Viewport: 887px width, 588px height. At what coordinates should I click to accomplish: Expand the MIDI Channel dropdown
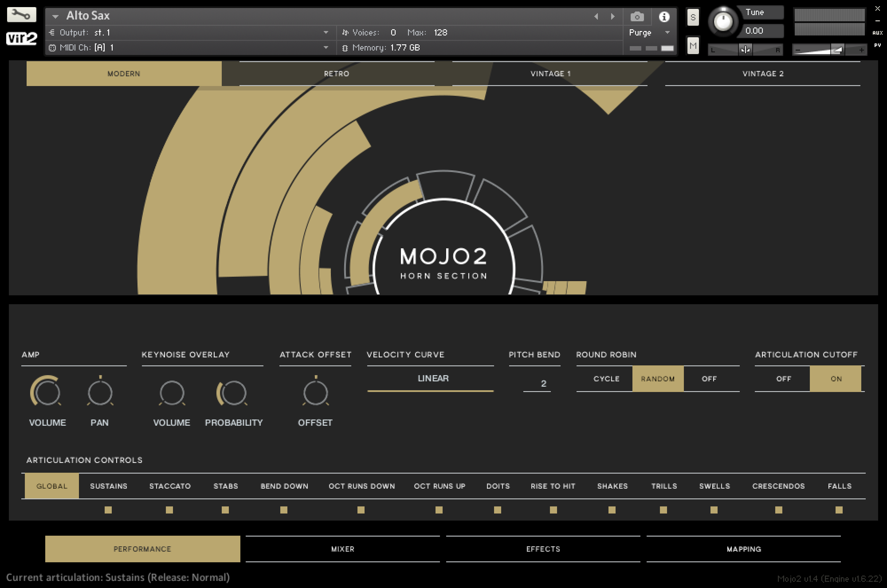[x=326, y=48]
